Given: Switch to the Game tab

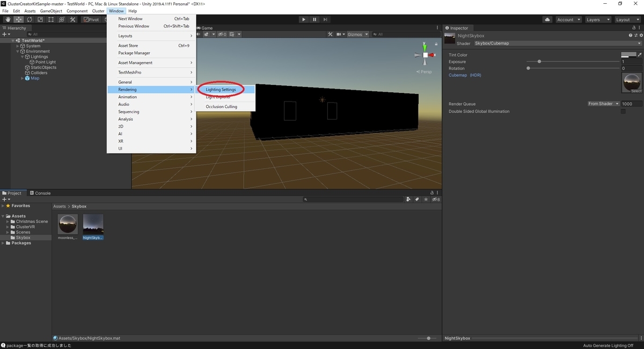Looking at the screenshot, I should (x=206, y=28).
